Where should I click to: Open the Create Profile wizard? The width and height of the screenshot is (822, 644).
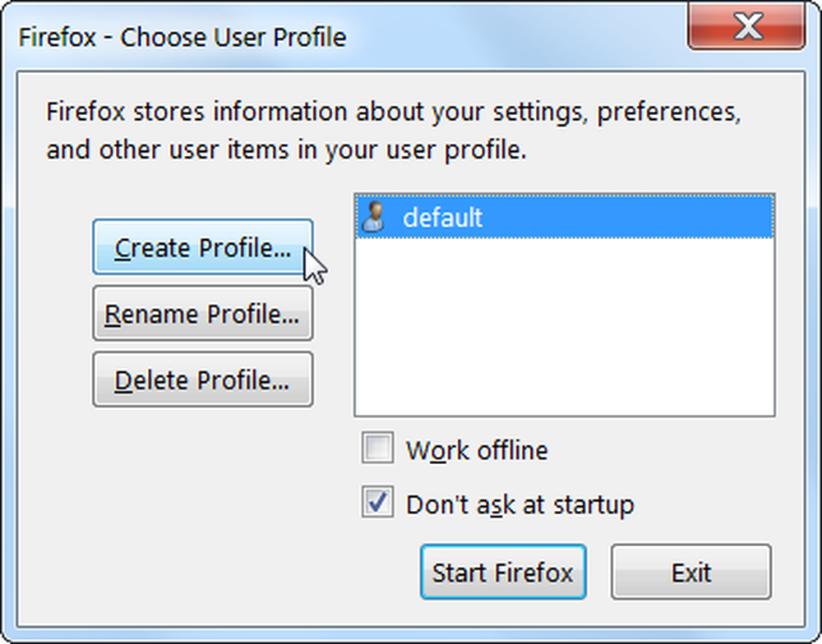203,246
